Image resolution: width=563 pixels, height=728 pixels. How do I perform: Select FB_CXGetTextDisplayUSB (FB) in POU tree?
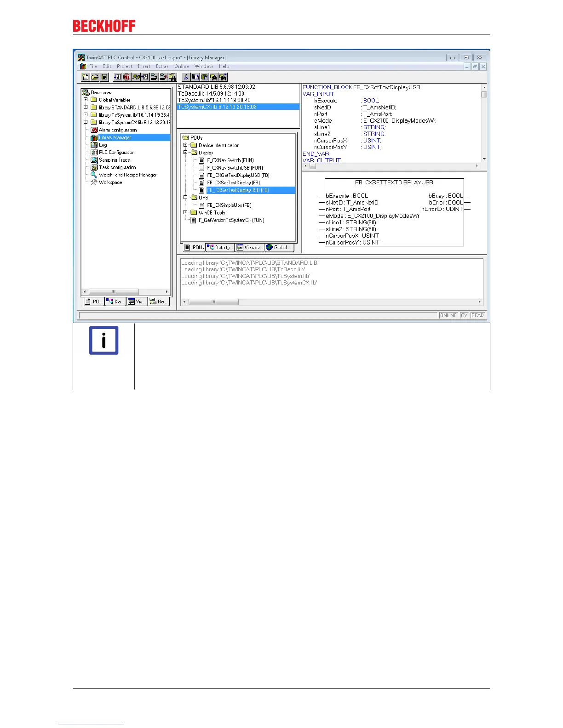click(238, 175)
